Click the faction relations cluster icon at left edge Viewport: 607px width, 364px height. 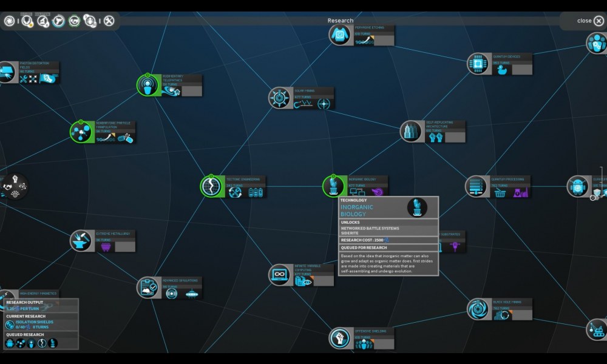15,186
